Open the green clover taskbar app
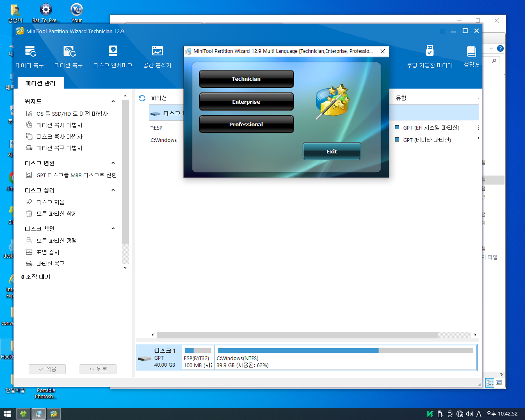The image size is (525, 420). [x=23, y=414]
